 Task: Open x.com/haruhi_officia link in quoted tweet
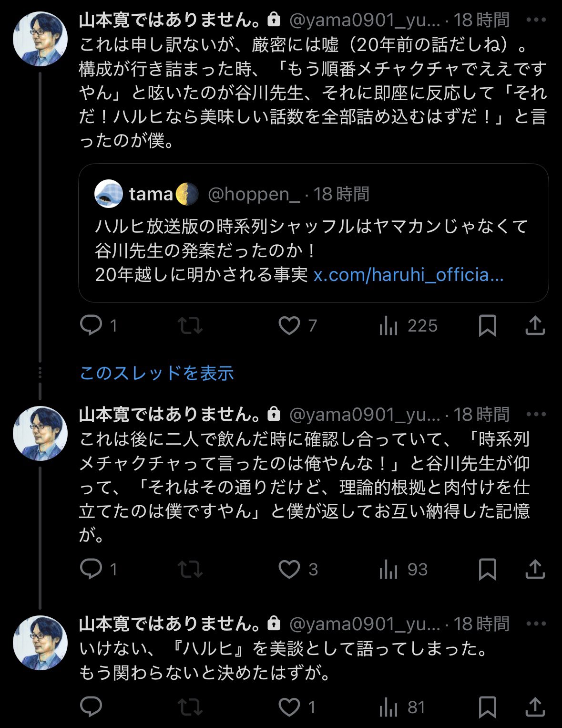(408, 275)
